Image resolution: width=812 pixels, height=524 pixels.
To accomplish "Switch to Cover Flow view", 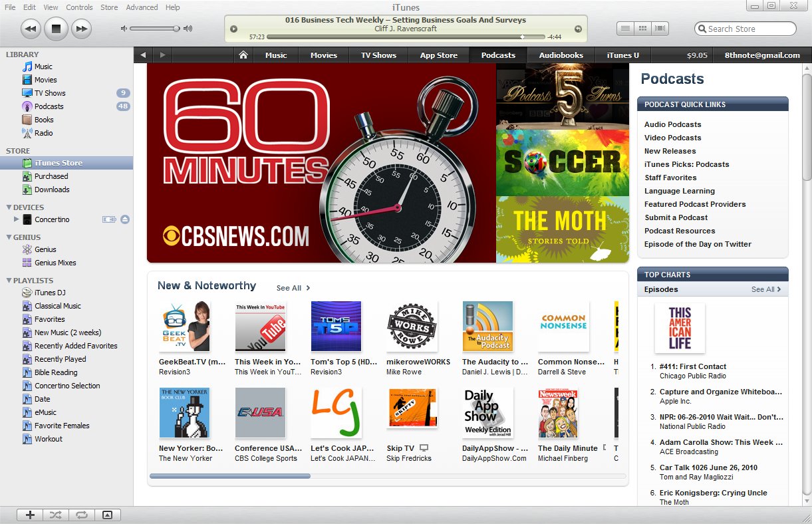I will point(660,29).
